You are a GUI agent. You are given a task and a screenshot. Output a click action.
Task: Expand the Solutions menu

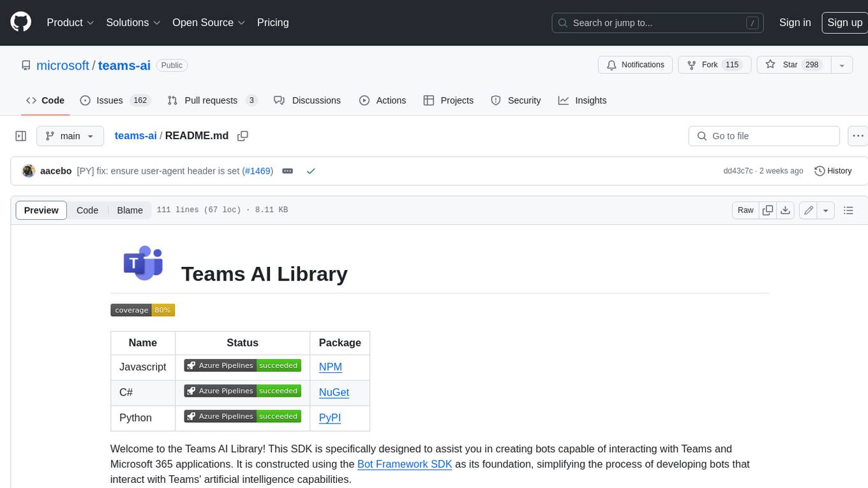click(133, 22)
